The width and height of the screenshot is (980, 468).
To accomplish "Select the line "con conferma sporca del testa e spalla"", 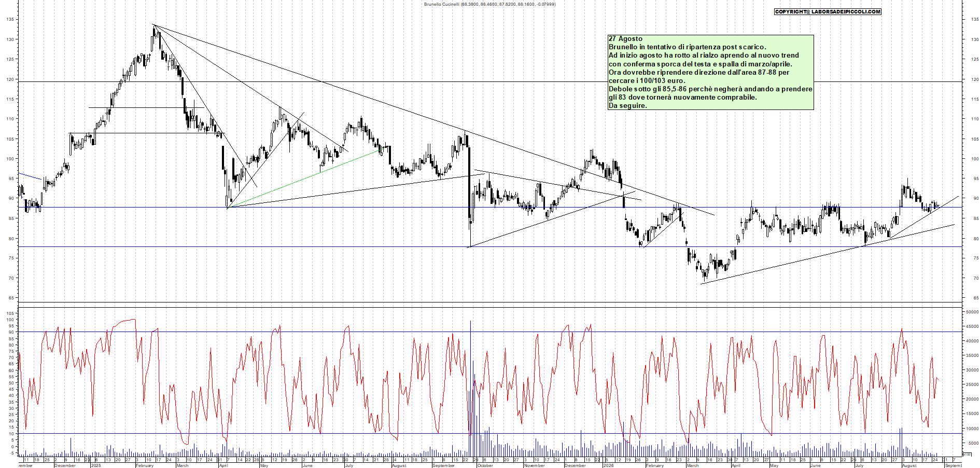I will click(x=700, y=64).
